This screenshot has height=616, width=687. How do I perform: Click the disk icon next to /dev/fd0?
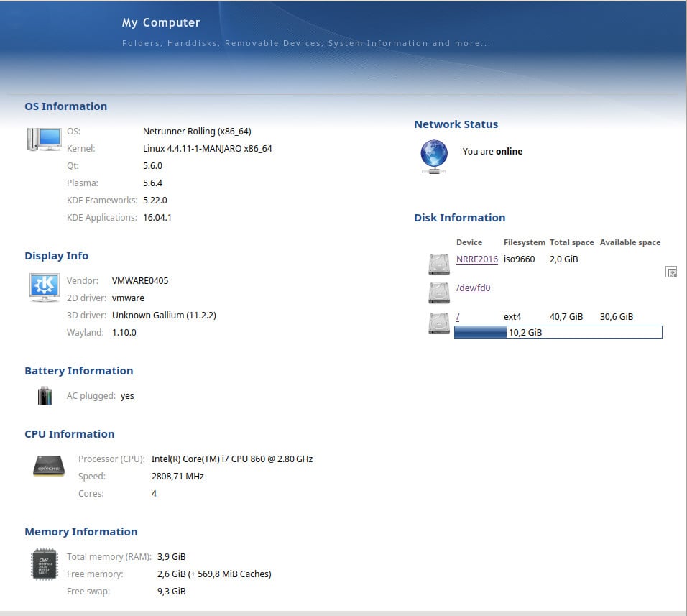coord(439,293)
